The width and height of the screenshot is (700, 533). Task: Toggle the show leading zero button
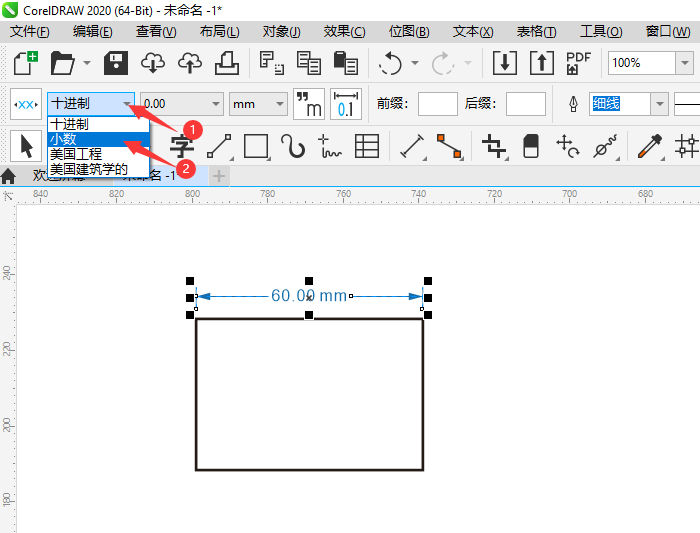pyautogui.click(x=346, y=104)
